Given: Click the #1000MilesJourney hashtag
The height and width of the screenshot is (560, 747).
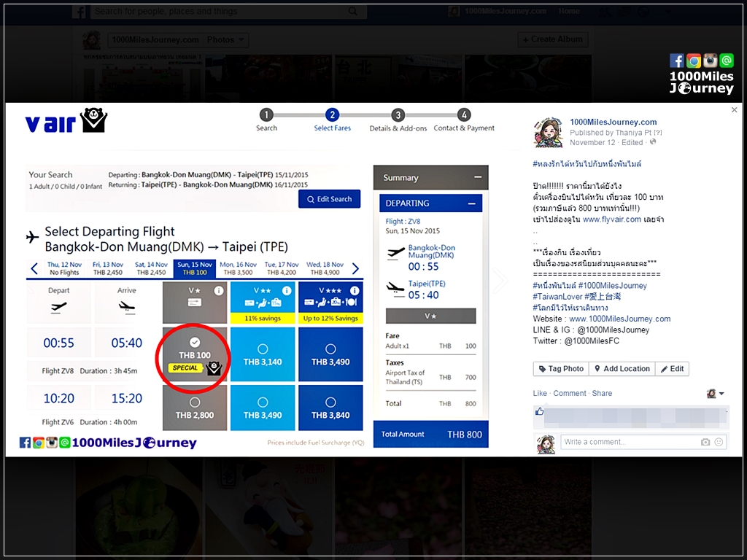Looking at the screenshot, I should pos(612,286).
